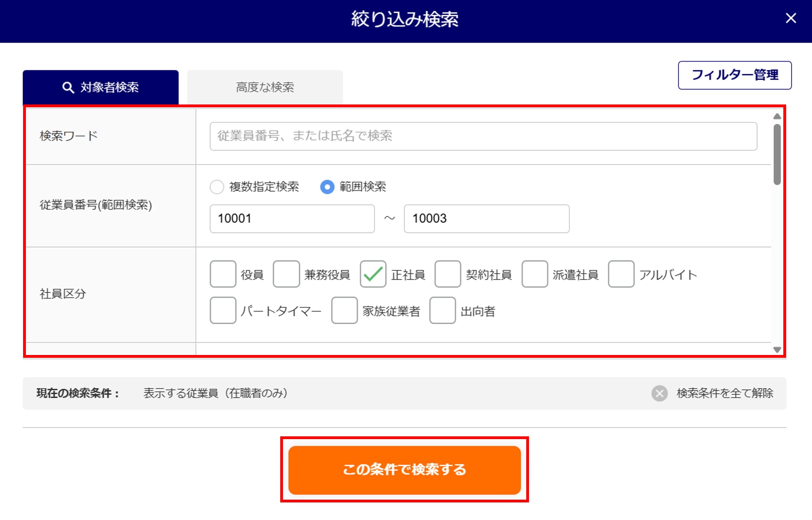The image size is (812, 520).
Task: Click the range start field containing 10001
Action: coord(292,219)
